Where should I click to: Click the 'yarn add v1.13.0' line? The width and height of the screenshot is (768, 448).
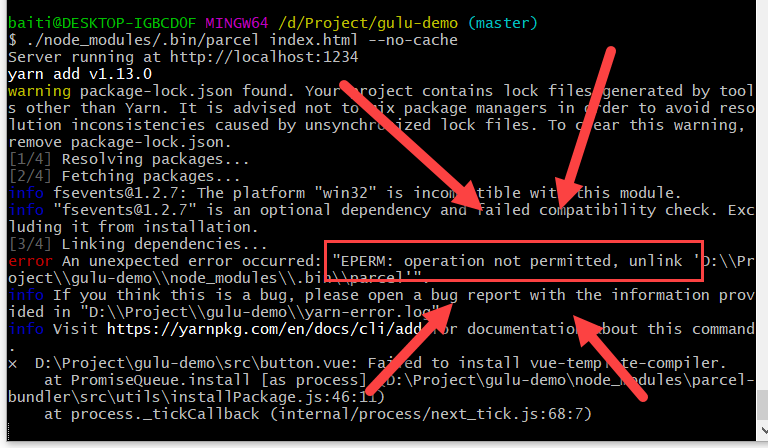pos(80,74)
